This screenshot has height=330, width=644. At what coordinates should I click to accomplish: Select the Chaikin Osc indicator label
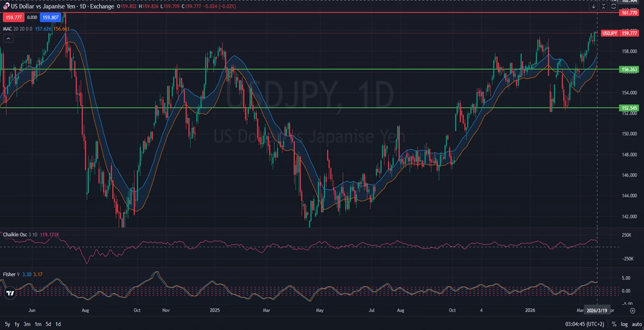(x=14, y=234)
